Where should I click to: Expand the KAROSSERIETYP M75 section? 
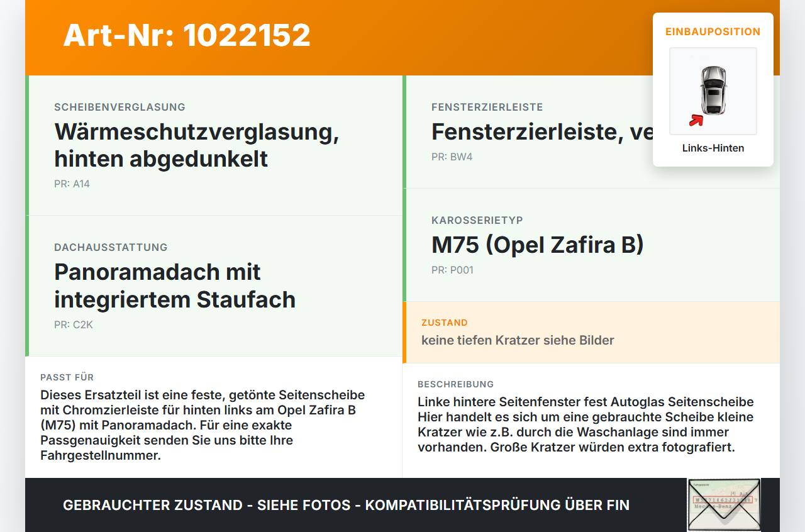pyautogui.click(x=537, y=245)
